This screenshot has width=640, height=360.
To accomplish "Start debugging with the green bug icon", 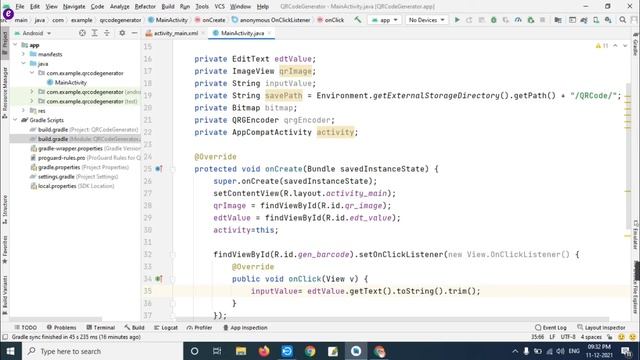I will (493, 20).
